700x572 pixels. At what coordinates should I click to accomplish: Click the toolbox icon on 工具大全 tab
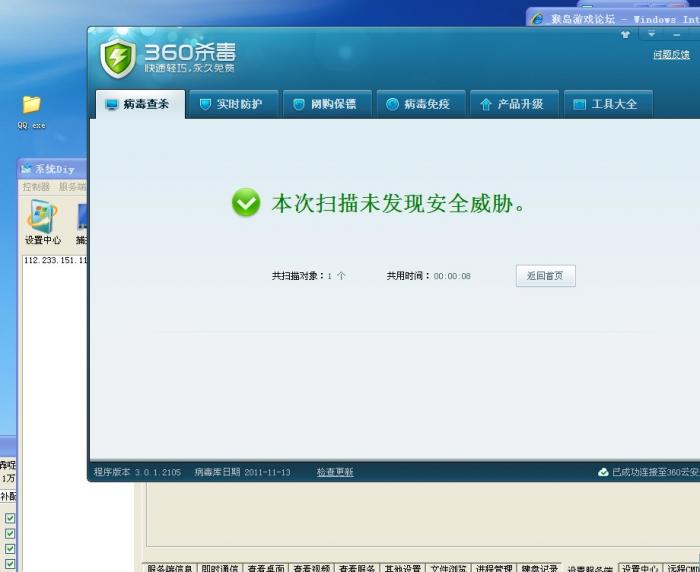(x=579, y=104)
